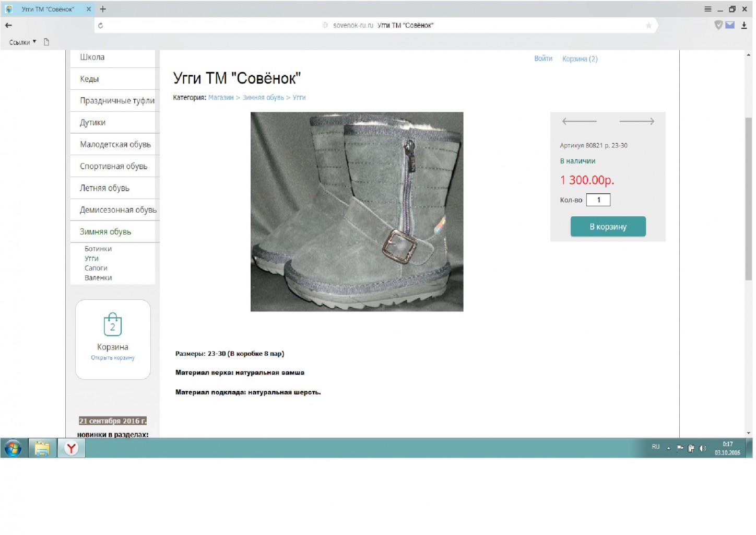Open a new browser tab

pyautogui.click(x=103, y=9)
